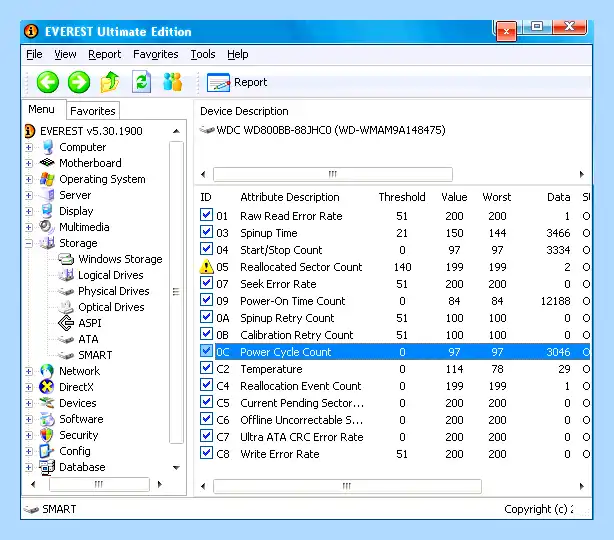
Task: Click the Storage category icon
Action: [x=47, y=242]
